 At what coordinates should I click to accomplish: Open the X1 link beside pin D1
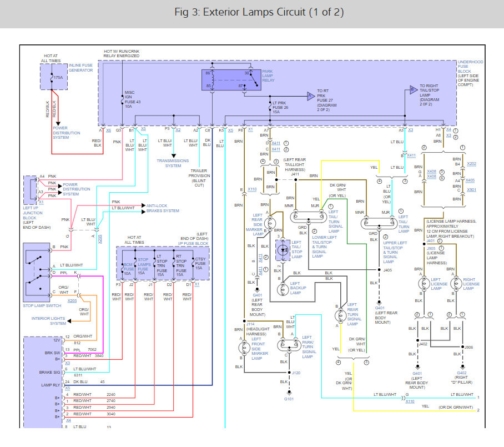196,284
